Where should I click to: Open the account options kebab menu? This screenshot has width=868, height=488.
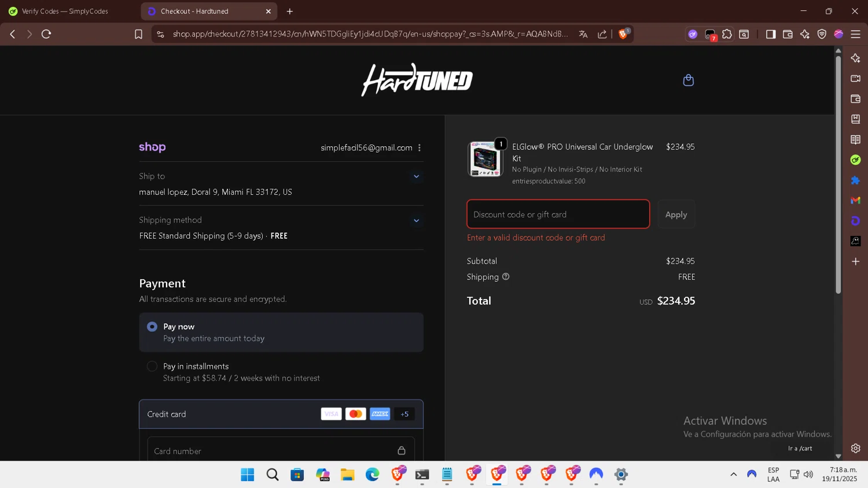pos(420,147)
